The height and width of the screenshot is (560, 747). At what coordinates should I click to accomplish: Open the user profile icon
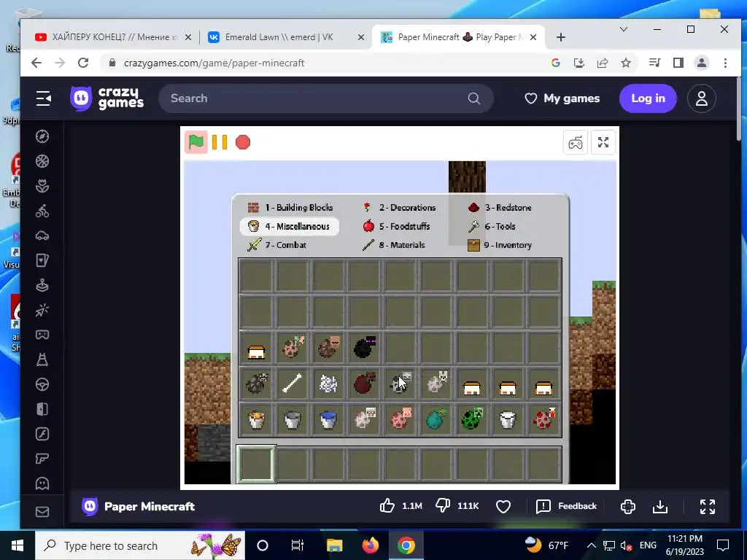point(701,98)
